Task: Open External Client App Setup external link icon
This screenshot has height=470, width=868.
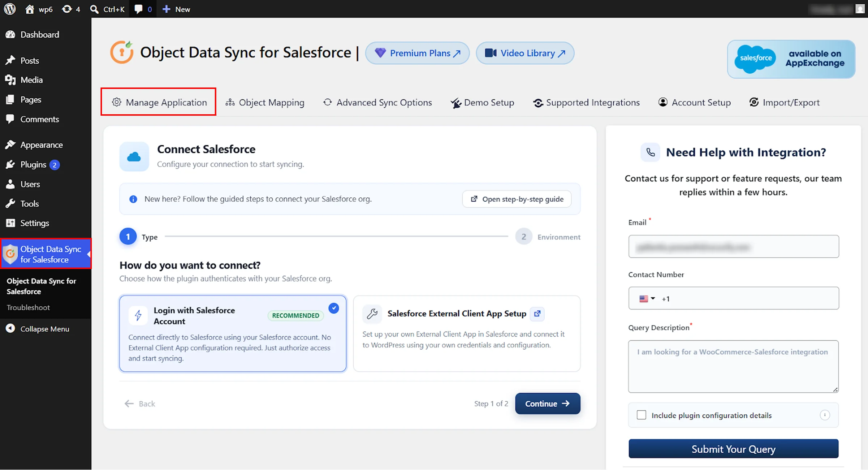Action: (537, 313)
